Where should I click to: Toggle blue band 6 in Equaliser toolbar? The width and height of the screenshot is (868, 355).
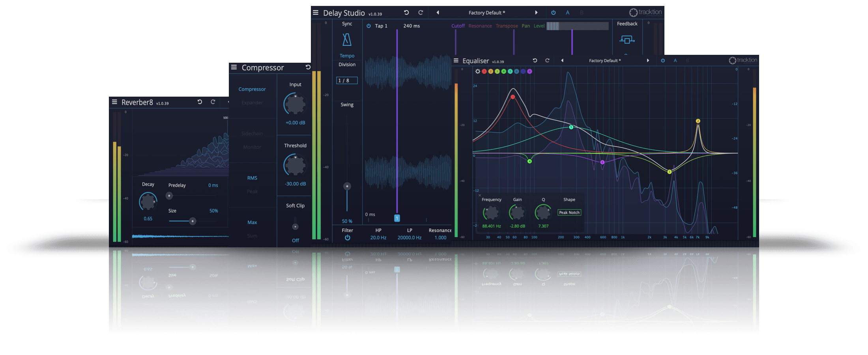coord(516,71)
